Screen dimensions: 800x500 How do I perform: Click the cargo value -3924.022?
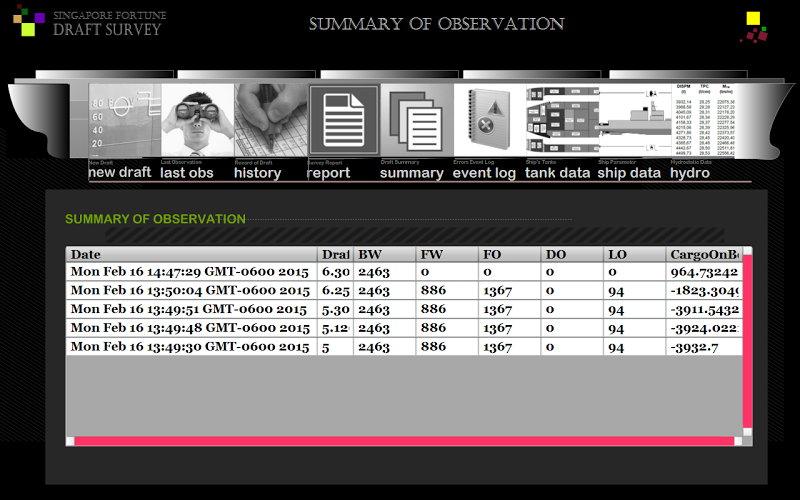(x=705, y=329)
